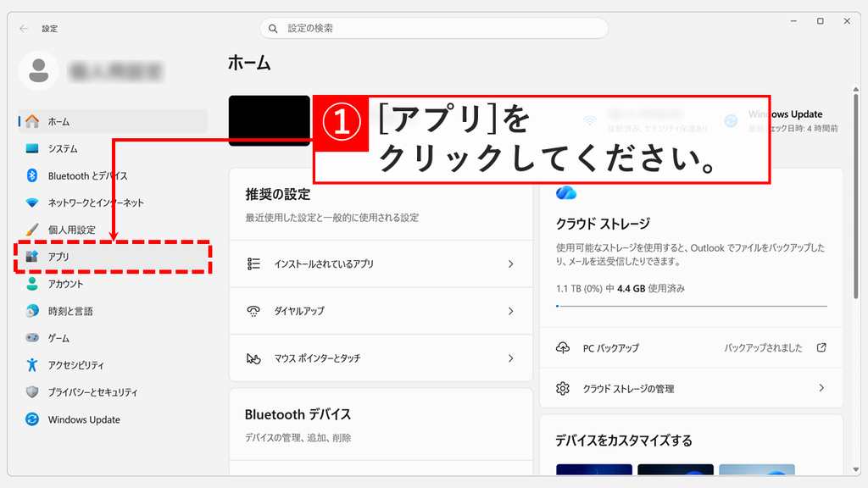Open アクセシビリティ settings

[x=113, y=364]
